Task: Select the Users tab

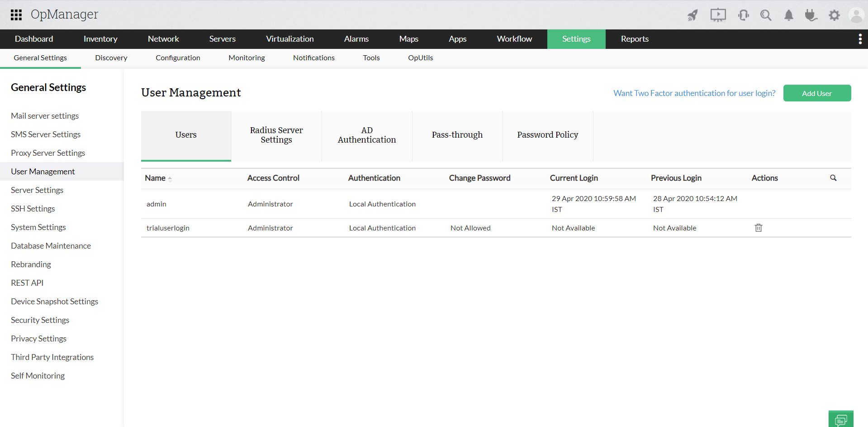Action: (186, 135)
